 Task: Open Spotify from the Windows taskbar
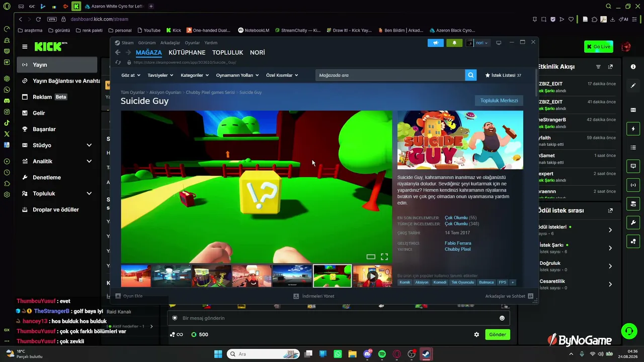382,354
